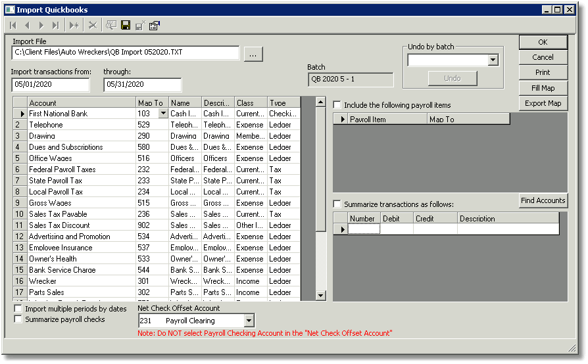This screenshot has width=588, height=364.
Task: Enable Include the following payroll items
Action: (337, 105)
